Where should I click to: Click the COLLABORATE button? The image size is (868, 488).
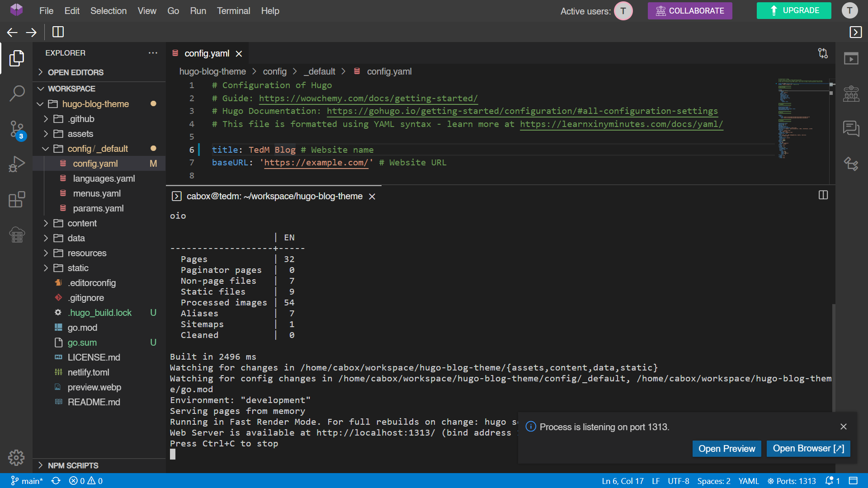tap(689, 11)
